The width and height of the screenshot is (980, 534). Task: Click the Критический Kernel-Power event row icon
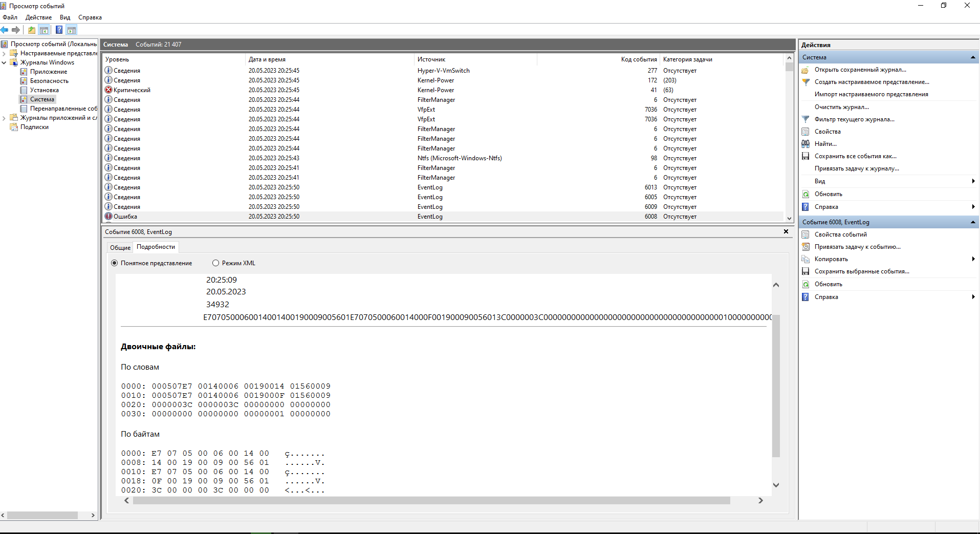pos(108,90)
